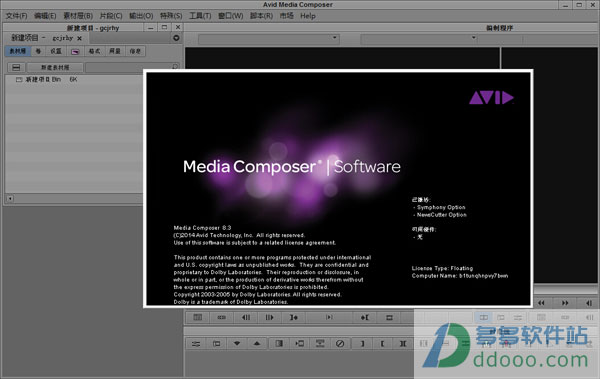Open the effect mode sliders icon

[x=196, y=344]
